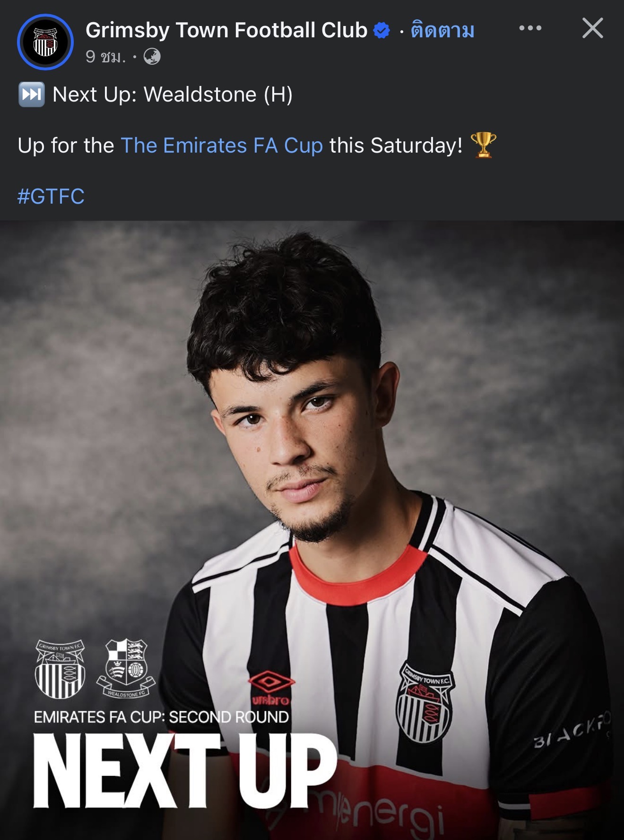The height and width of the screenshot is (840, 624).
Task: Follow the page via ติดตาม link
Action: click(x=442, y=30)
